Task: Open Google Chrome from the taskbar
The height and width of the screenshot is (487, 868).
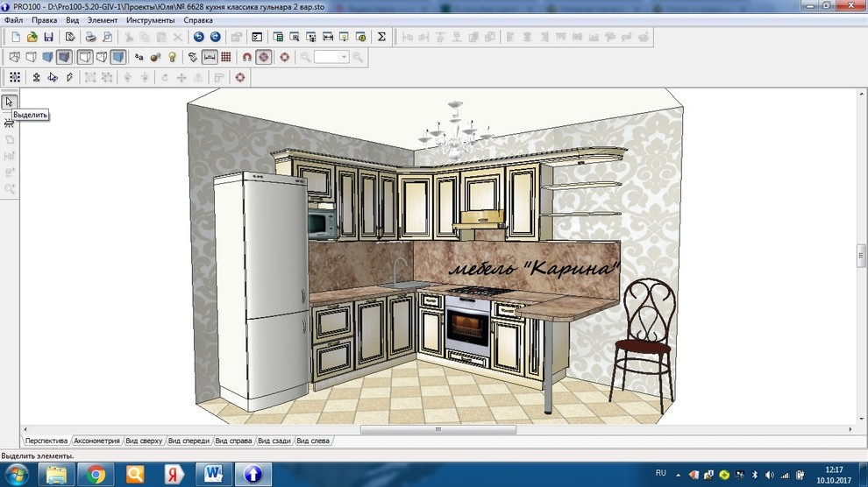Action: [96, 474]
